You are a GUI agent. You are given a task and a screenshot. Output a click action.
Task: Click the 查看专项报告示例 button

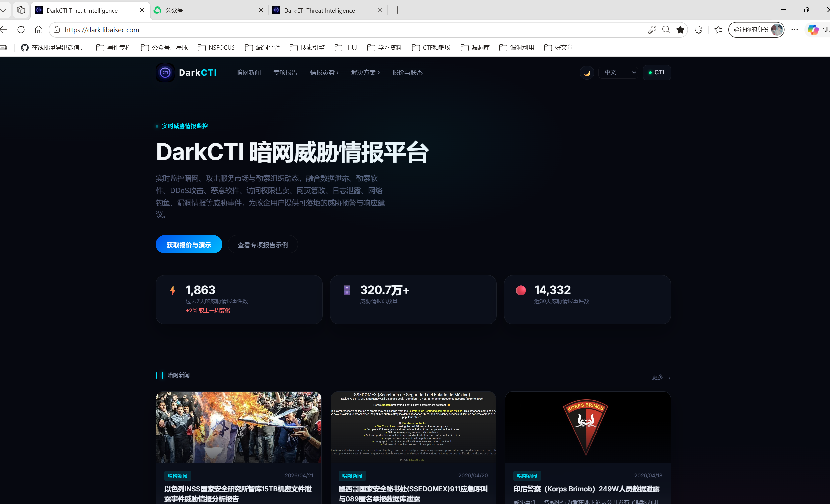pyautogui.click(x=263, y=245)
